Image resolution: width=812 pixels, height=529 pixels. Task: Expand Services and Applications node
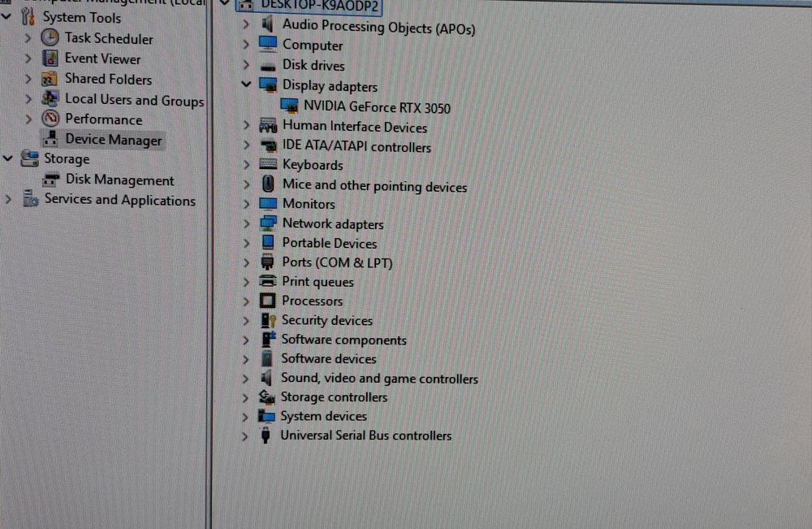[8, 199]
